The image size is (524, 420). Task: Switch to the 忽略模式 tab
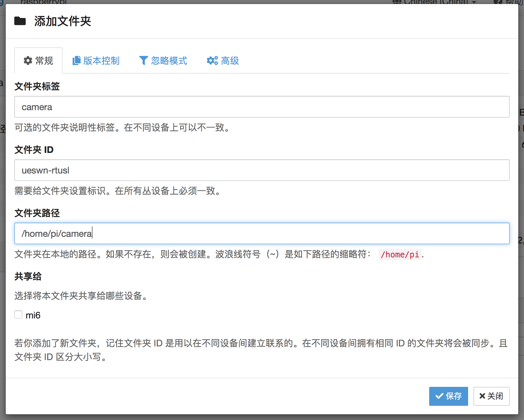coord(163,60)
